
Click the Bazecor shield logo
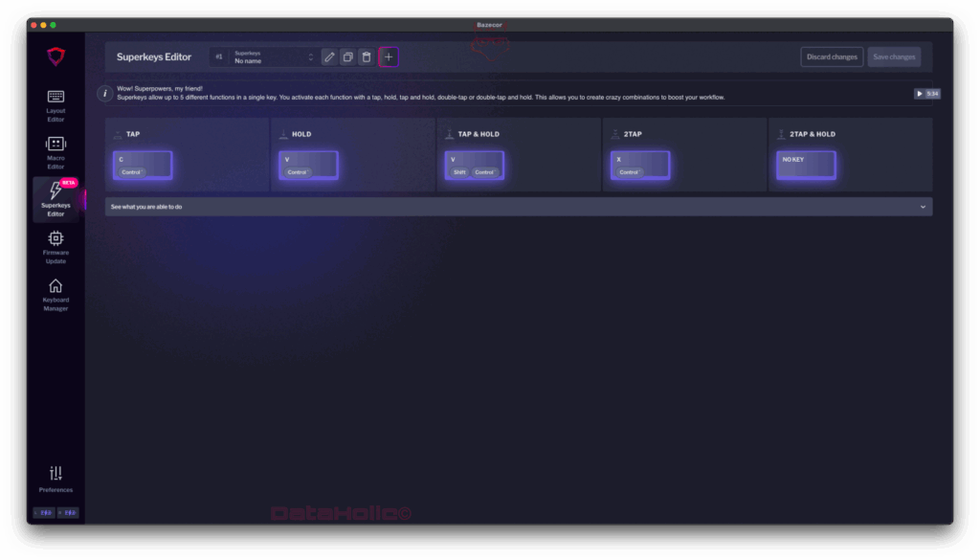[x=56, y=56]
